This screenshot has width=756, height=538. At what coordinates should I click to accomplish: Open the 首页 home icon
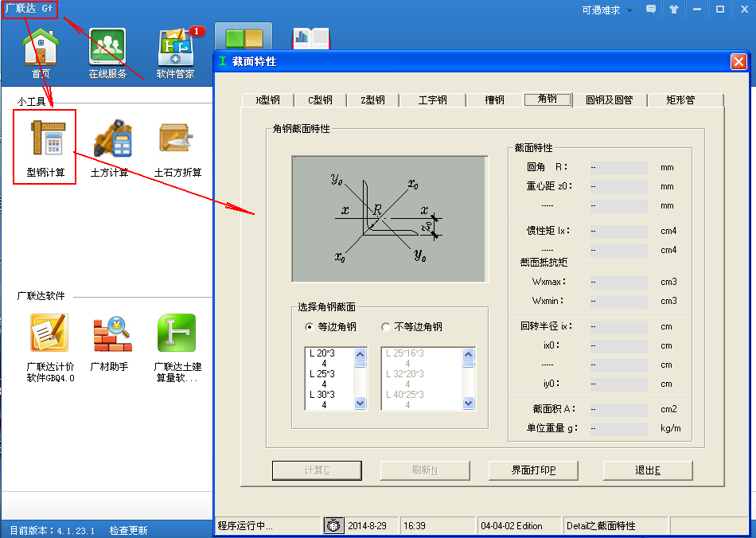coord(41,53)
